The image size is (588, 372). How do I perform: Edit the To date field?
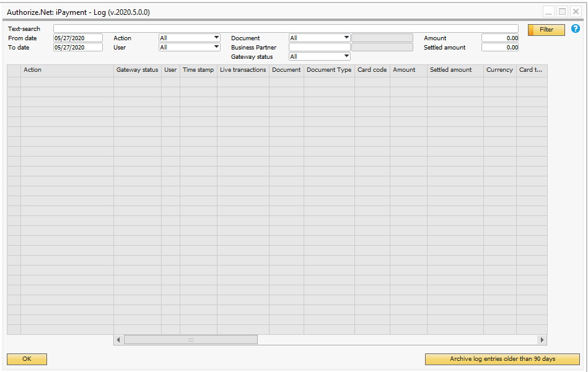pos(78,47)
